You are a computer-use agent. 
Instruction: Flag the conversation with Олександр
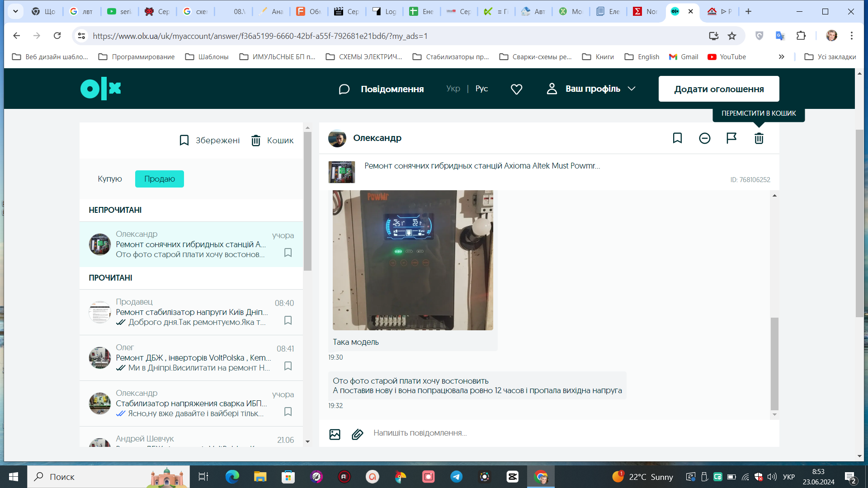tap(731, 138)
